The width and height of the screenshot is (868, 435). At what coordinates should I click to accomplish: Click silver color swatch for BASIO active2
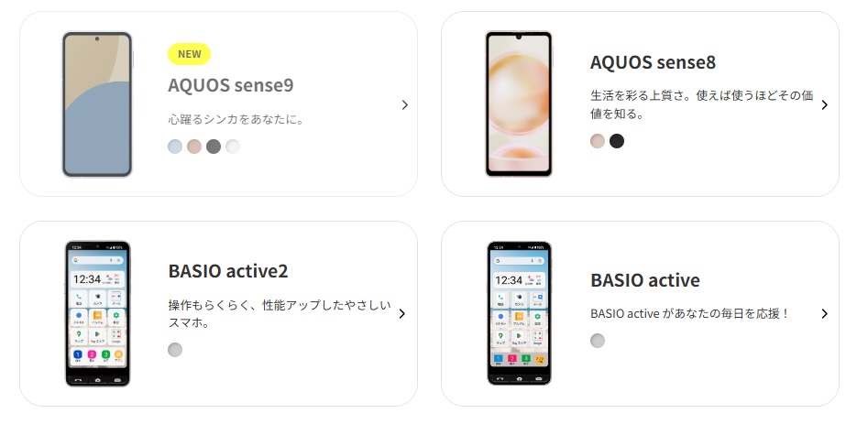175,350
